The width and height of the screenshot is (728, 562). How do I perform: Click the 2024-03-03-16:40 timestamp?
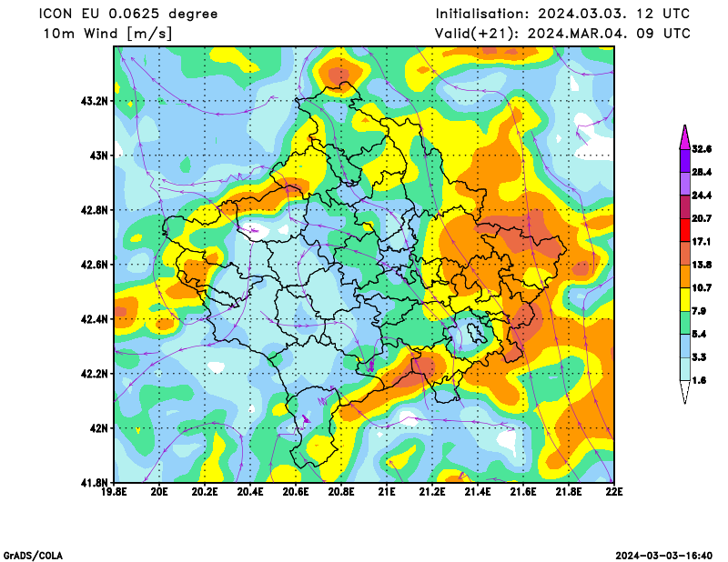tap(664, 556)
